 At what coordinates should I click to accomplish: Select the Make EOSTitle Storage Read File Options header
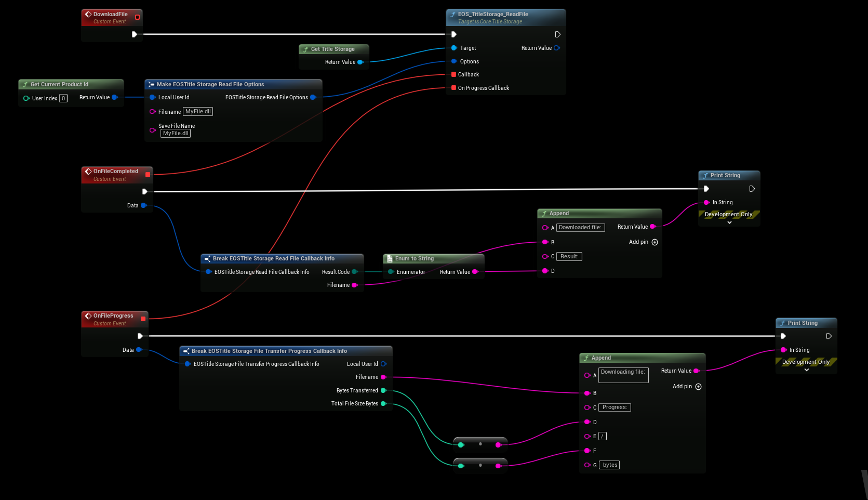pos(210,84)
